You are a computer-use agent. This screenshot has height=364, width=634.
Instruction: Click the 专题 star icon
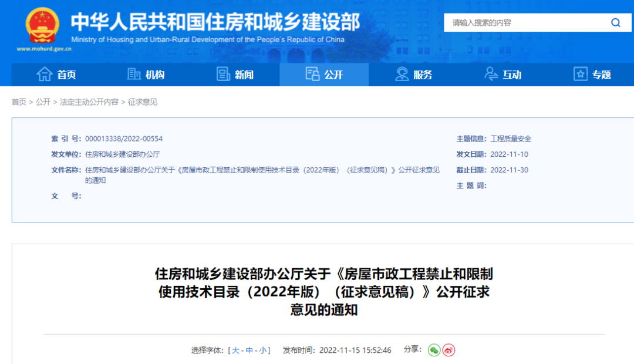pyautogui.click(x=581, y=75)
